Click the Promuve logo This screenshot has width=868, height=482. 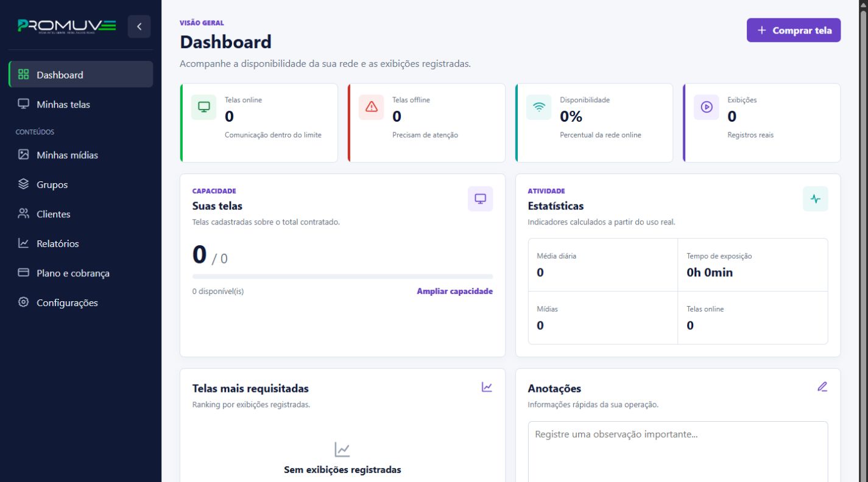[x=67, y=26]
